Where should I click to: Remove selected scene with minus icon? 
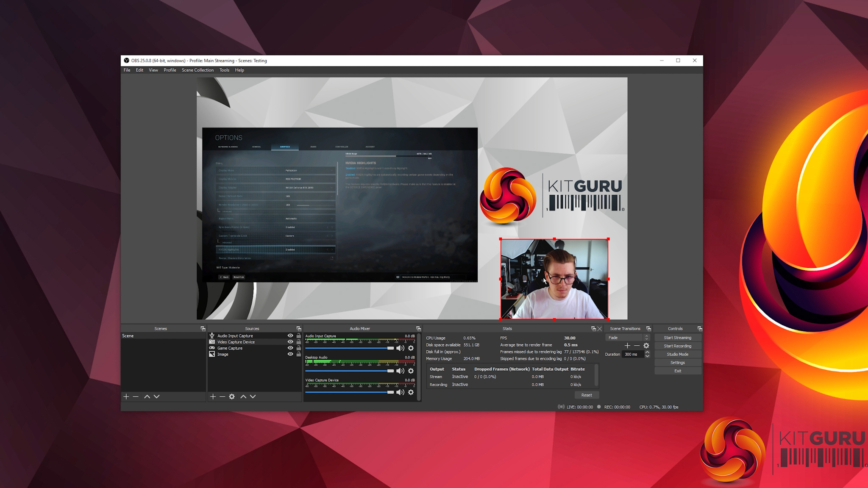pyautogui.click(x=136, y=396)
